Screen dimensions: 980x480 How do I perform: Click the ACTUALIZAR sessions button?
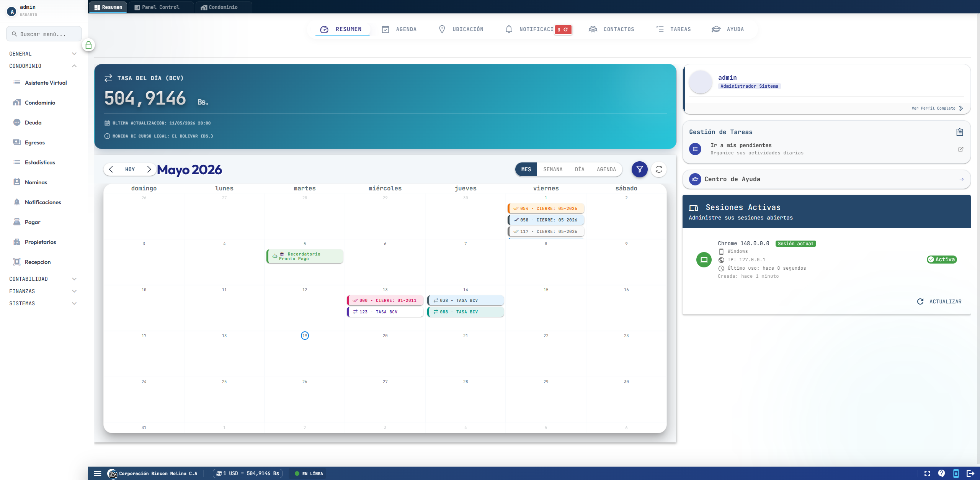(939, 301)
